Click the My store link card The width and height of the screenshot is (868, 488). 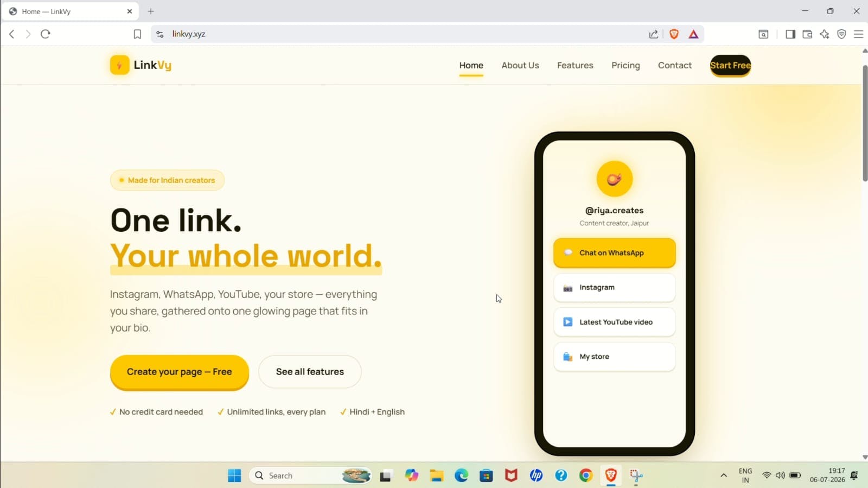pyautogui.click(x=615, y=357)
